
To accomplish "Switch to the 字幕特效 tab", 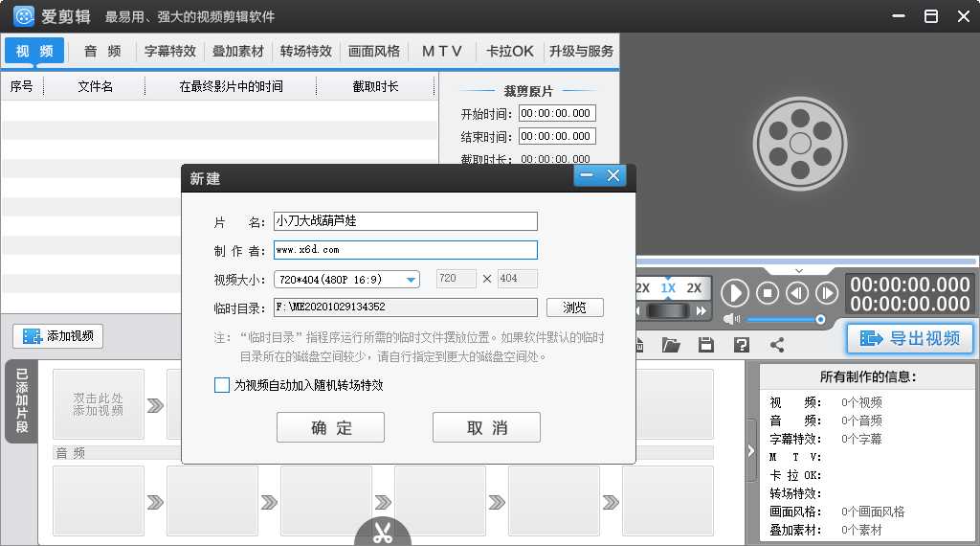I will click(170, 52).
